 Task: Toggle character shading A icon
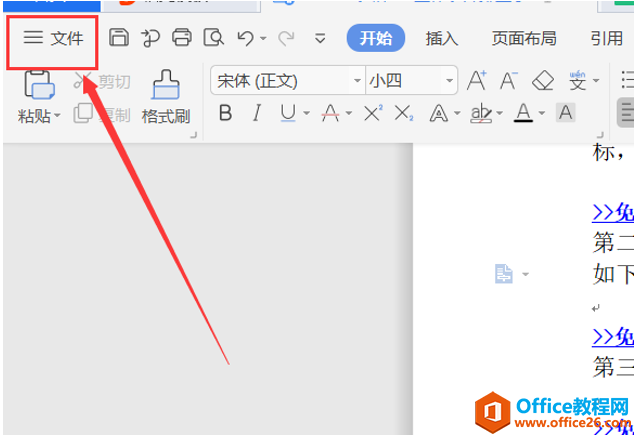(x=566, y=113)
